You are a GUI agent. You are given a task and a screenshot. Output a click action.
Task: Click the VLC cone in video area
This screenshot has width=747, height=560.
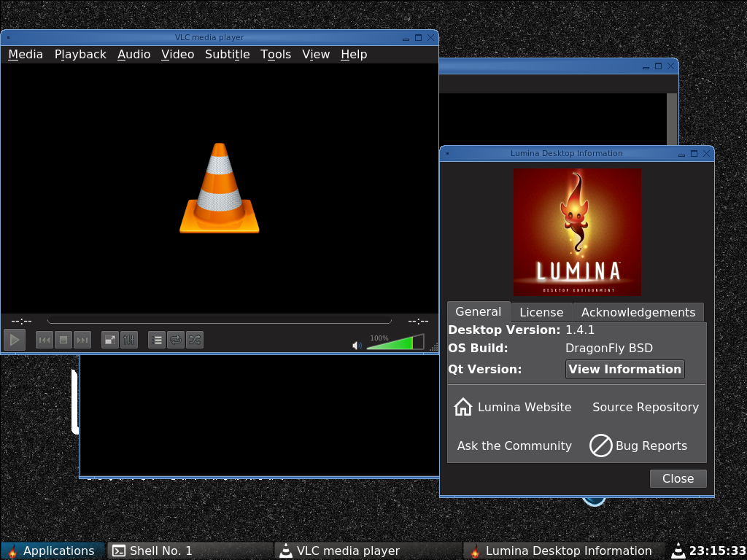click(219, 188)
